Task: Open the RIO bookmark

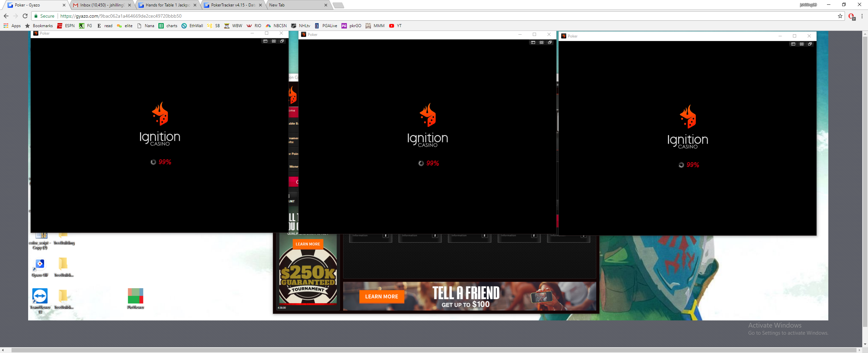Action: [x=254, y=26]
